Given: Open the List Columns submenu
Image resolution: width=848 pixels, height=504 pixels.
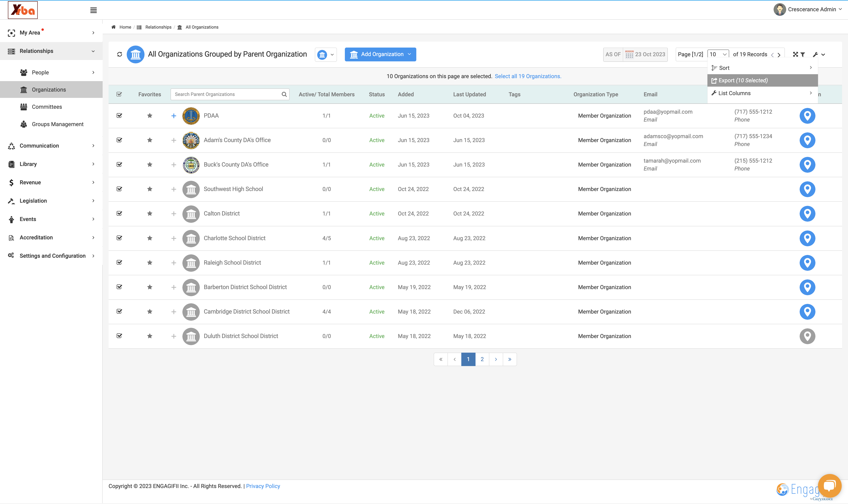Looking at the screenshot, I should pos(762,93).
